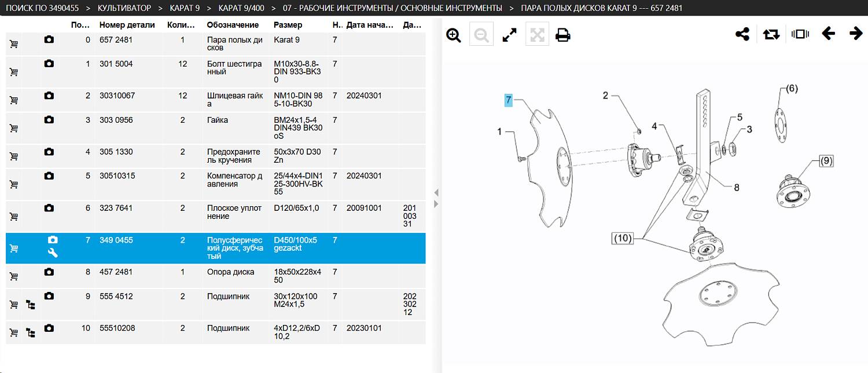
Task: Click callout 8 in the diagram
Action: [x=736, y=188]
